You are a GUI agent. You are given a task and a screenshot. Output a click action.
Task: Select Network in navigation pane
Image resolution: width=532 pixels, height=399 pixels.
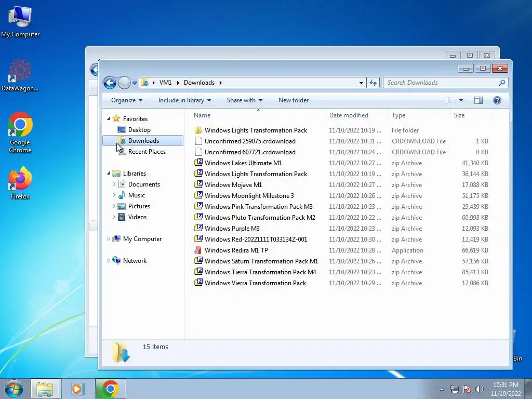135,261
